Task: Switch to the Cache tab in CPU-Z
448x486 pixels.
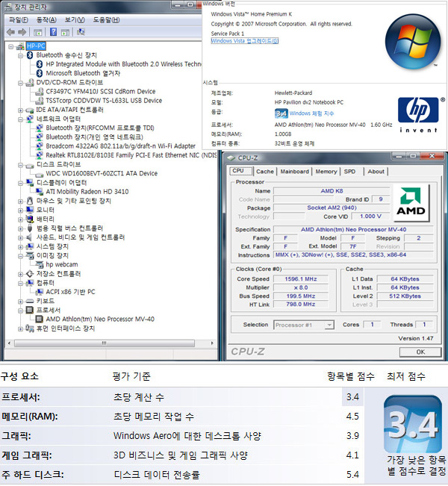Action: pos(265,172)
